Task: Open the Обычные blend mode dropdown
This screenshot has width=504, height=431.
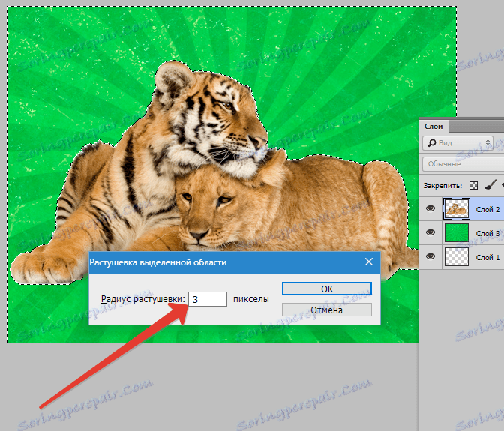Action: point(463,164)
